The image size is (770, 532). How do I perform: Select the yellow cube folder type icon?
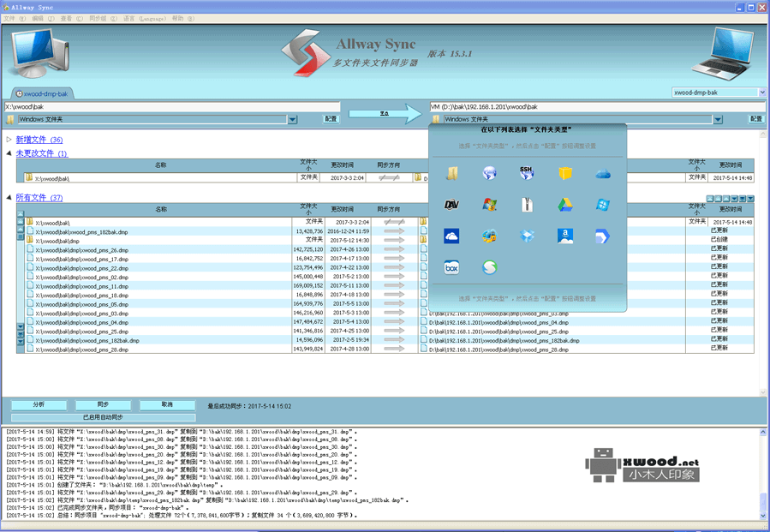[x=564, y=173]
